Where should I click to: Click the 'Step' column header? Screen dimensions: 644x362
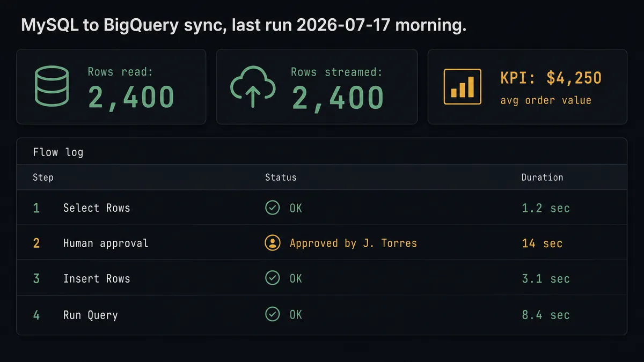[43, 178]
